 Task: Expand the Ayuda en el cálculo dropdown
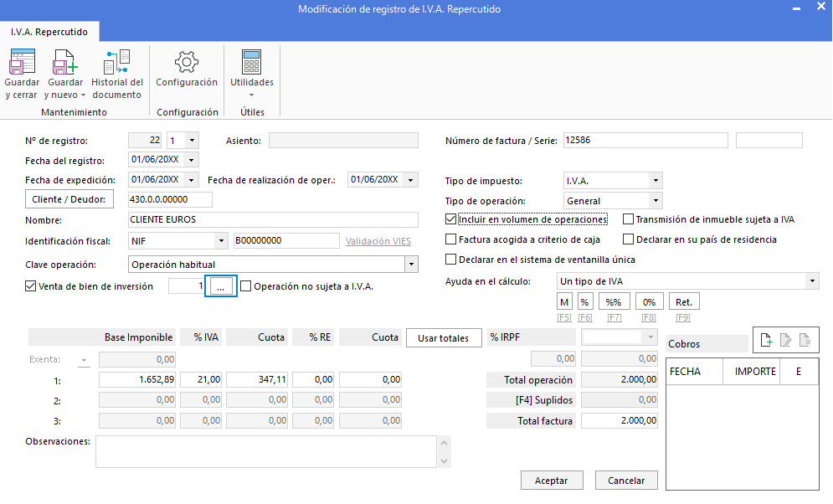(x=812, y=281)
